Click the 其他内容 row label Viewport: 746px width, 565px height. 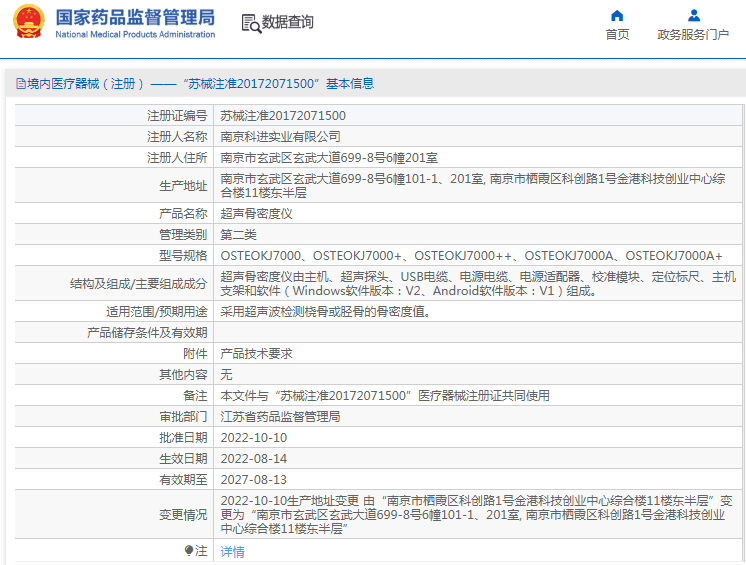[183, 375]
